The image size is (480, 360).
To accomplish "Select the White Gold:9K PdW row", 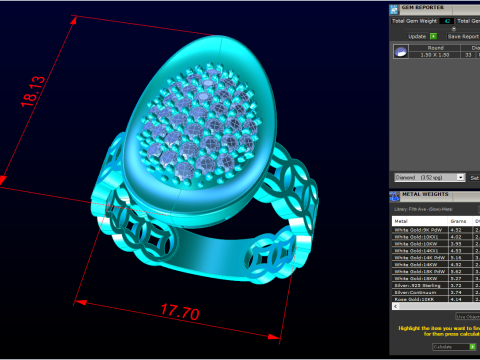I will tap(436, 230).
